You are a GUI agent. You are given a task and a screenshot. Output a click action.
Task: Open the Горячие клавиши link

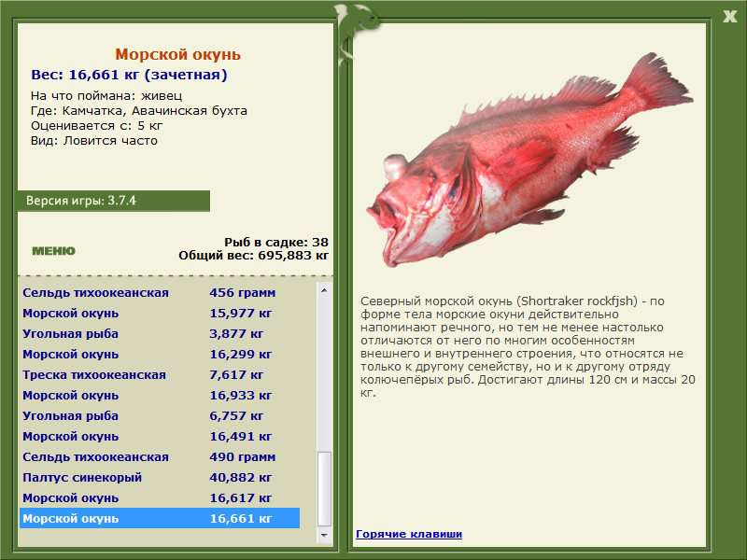click(409, 534)
